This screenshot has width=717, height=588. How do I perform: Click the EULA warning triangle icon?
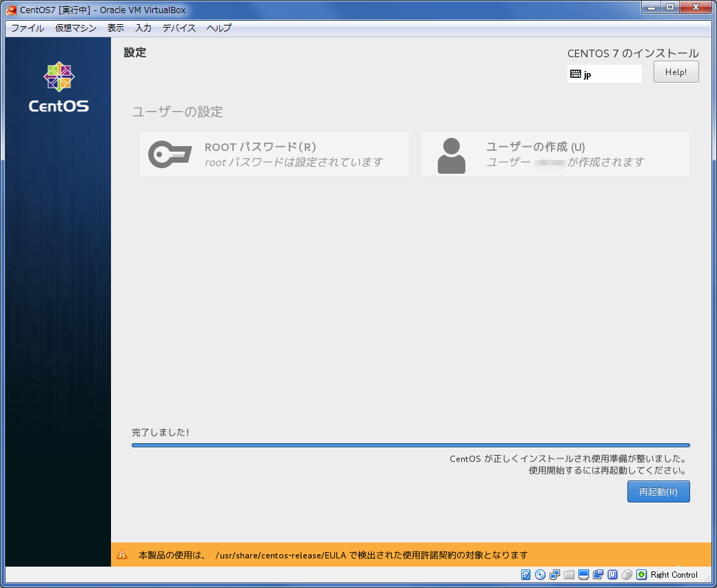pyautogui.click(x=122, y=555)
